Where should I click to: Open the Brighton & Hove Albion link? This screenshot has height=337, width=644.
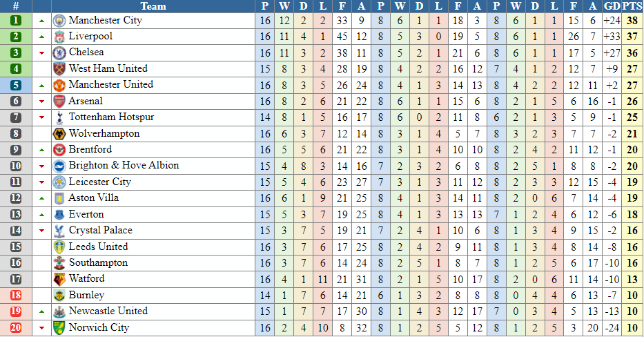pyautogui.click(x=124, y=165)
